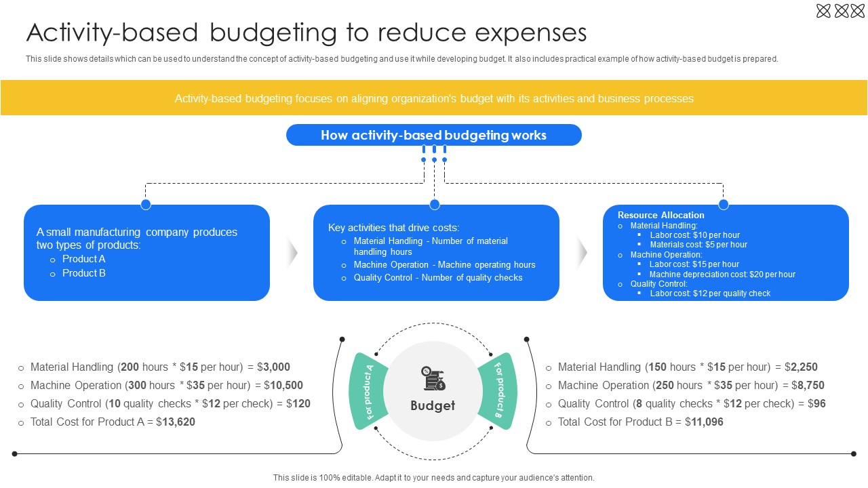The width and height of the screenshot is (868, 488).
Task: Click the footer 'This slide is 100% editable' note
Action: click(x=434, y=478)
